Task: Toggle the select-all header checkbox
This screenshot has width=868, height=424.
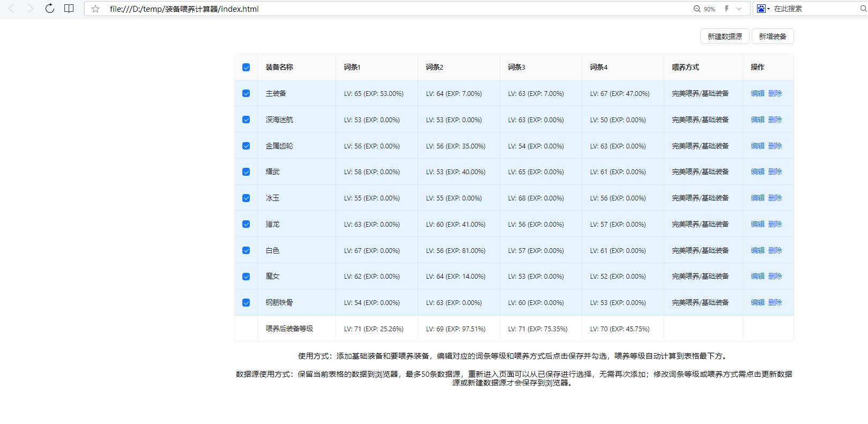Action: pos(246,67)
